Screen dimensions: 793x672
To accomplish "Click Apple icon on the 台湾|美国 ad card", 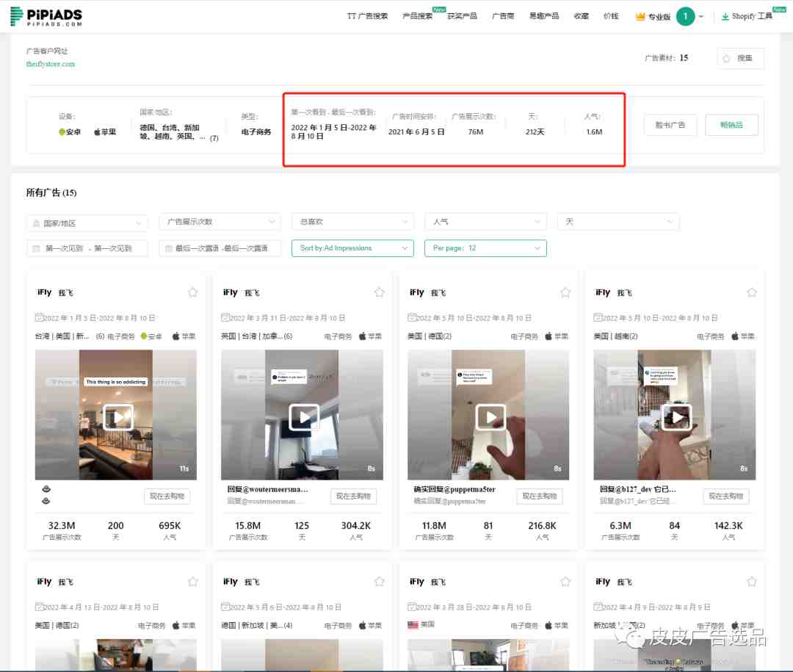I will point(176,336).
